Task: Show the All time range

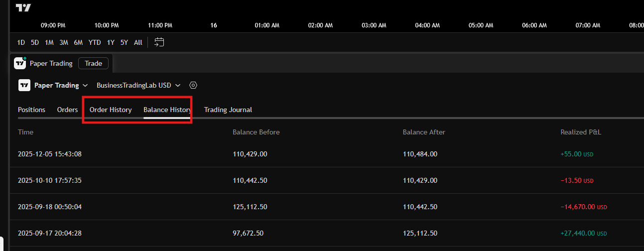Action: (138, 42)
